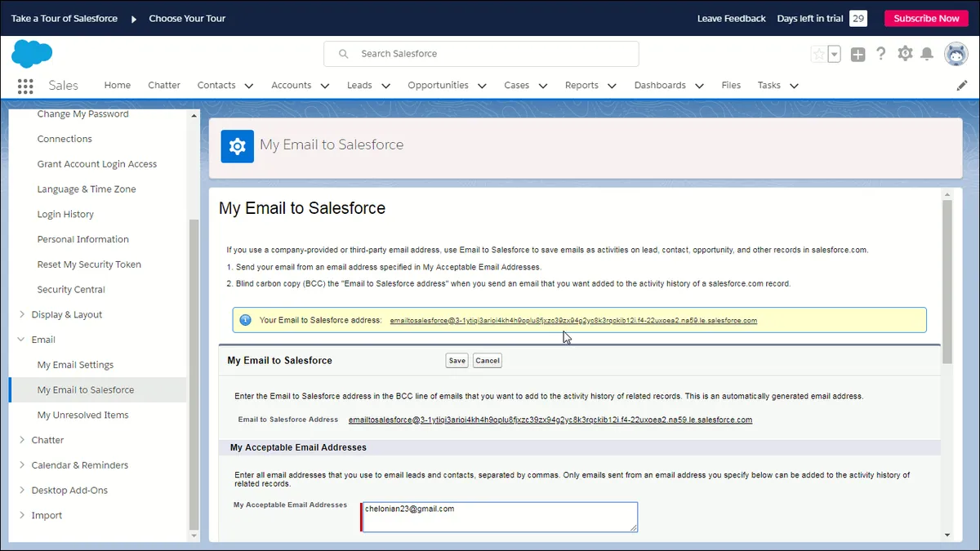Open the user profile avatar
The height and width of the screenshot is (551, 980).
point(956,54)
